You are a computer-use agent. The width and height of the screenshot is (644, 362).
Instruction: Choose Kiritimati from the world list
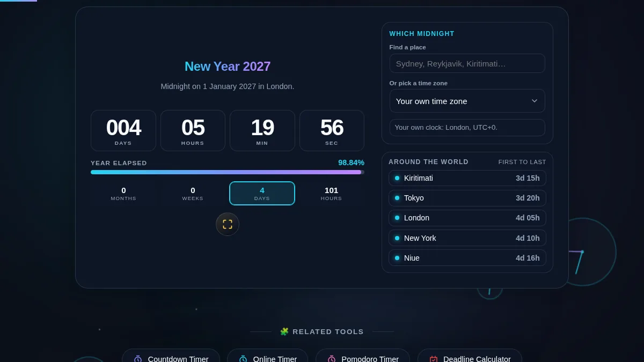[467, 178]
